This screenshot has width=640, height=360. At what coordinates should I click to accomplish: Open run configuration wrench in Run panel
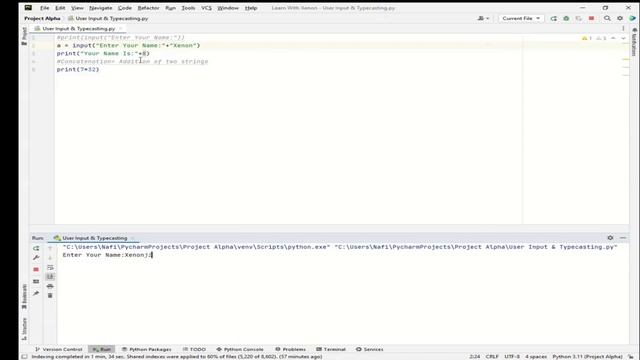click(36, 258)
